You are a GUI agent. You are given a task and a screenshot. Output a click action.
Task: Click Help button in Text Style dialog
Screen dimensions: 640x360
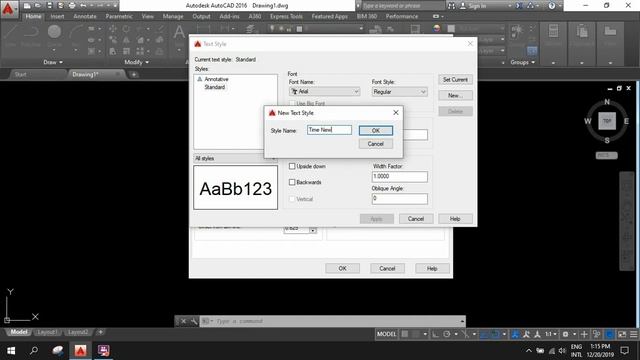456,219
